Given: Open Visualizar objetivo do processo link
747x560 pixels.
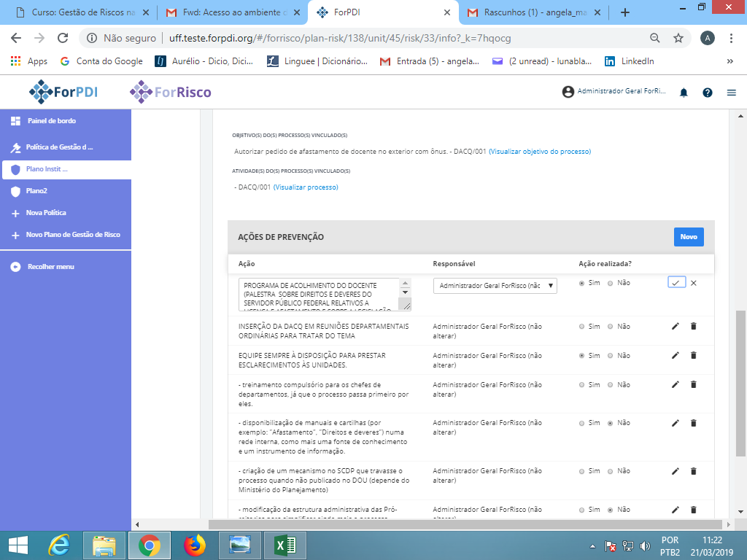Looking at the screenshot, I should (x=540, y=152).
